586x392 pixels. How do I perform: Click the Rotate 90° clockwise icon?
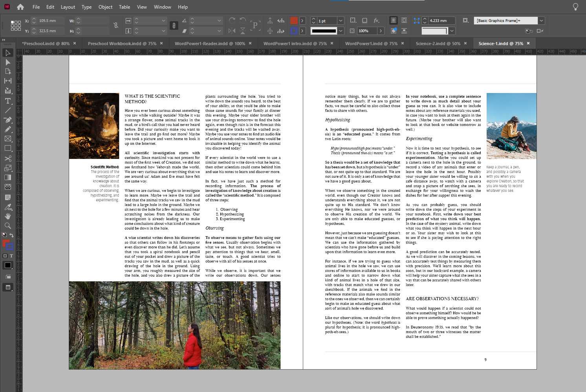point(232,20)
